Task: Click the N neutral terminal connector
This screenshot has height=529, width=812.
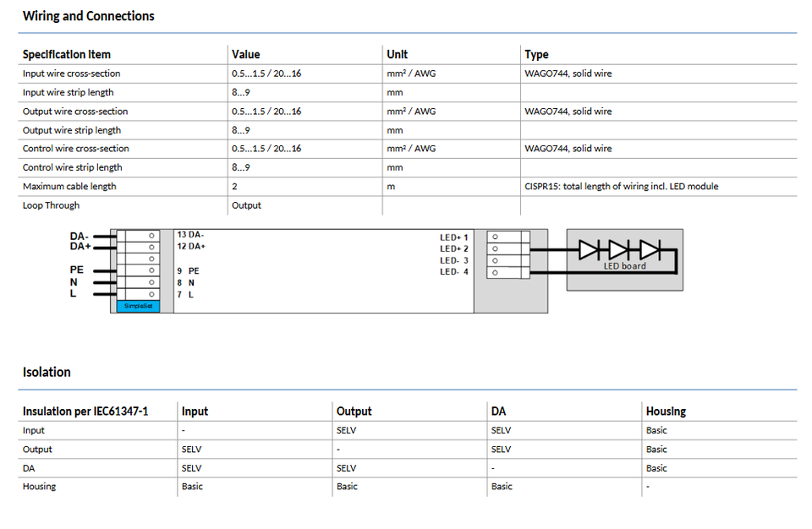Action: click(138, 282)
